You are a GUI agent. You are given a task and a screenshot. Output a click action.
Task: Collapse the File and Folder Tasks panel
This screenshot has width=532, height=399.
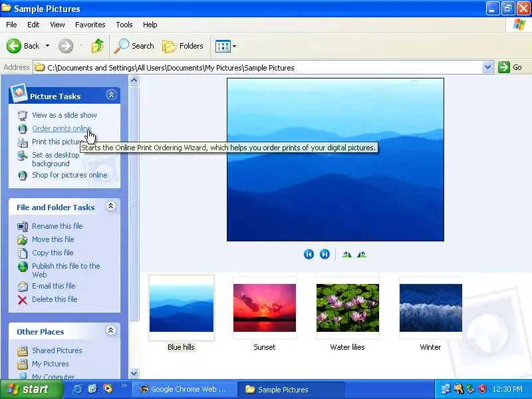point(110,206)
